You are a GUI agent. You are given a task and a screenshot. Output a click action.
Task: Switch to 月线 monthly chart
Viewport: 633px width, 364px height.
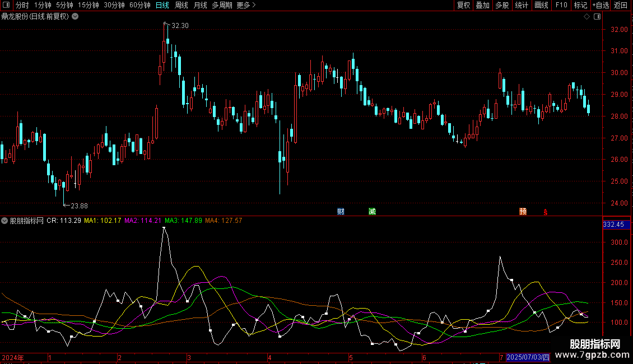coord(200,5)
